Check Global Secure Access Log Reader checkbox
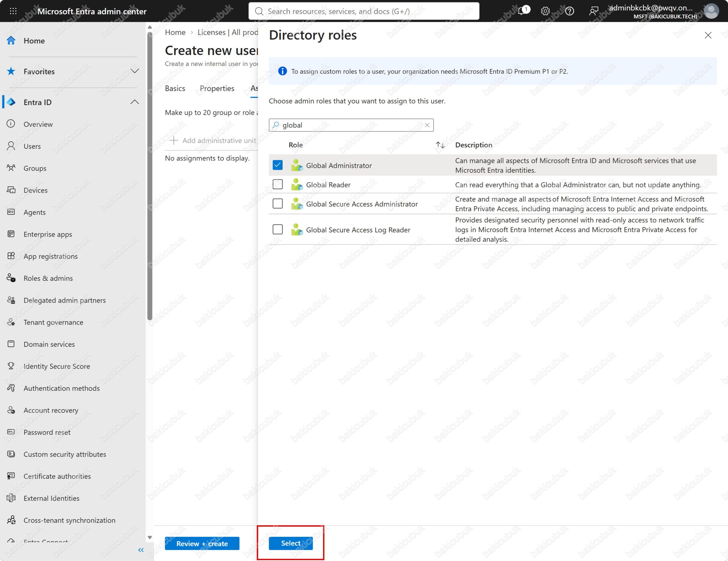This screenshot has height=561, width=728. tap(278, 230)
